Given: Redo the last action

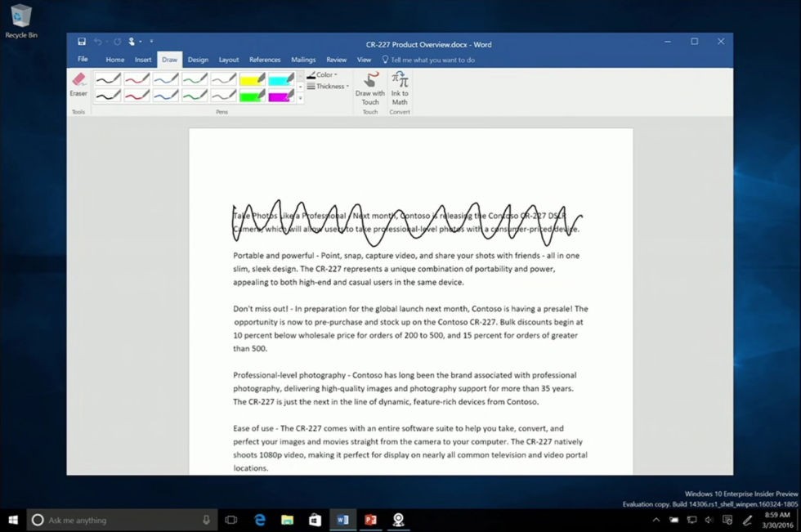Looking at the screenshot, I should (118, 42).
